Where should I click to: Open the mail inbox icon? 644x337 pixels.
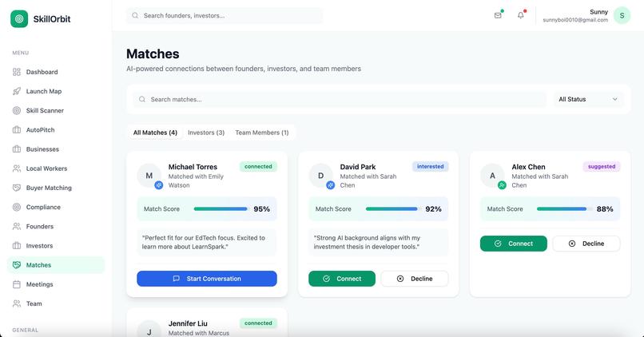[498, 16]
